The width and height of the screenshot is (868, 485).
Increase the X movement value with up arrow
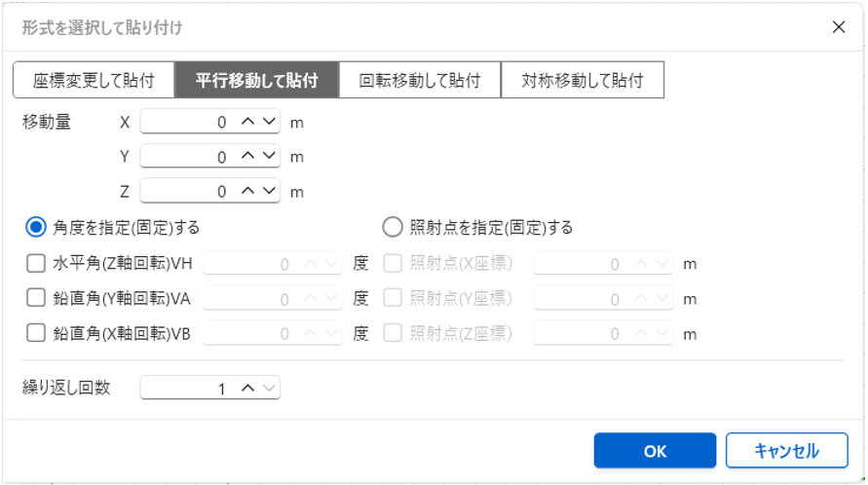point(247,123)
